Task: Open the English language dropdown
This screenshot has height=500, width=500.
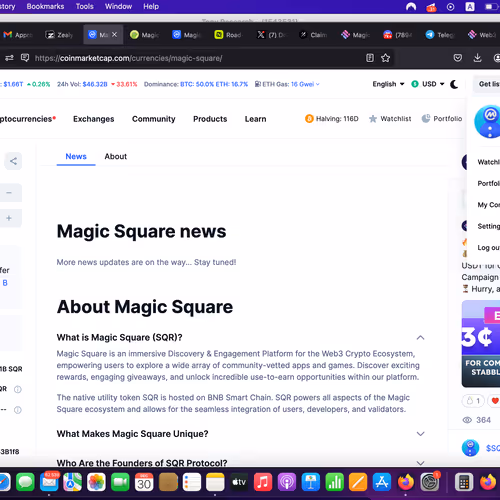Action: (x=388, y=84)
